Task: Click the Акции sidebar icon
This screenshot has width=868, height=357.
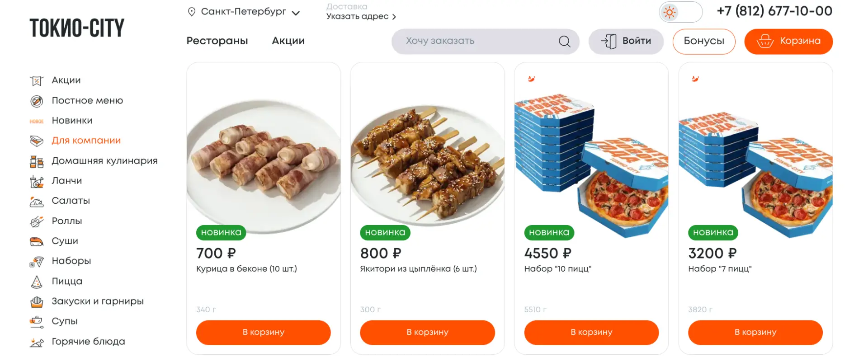Action: [x=37, y=81]
